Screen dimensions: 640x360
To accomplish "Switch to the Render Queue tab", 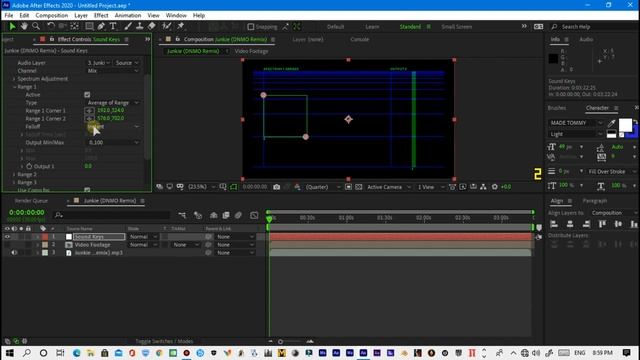I will click(31, 201).
